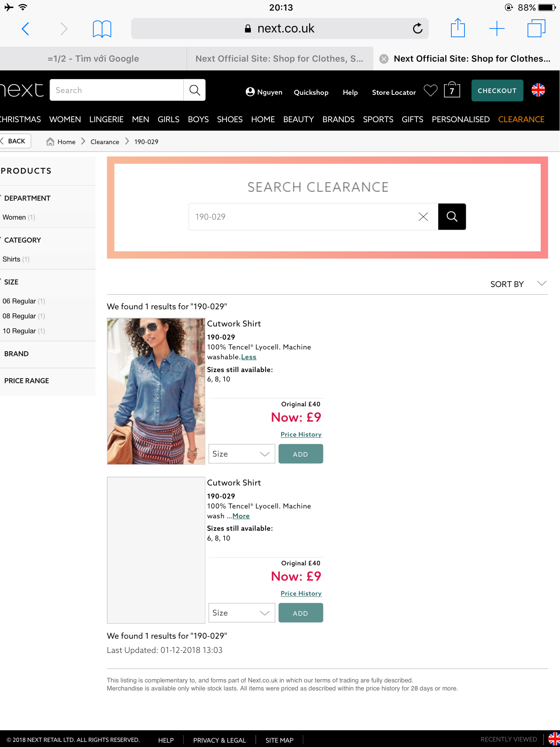Screen dimensions: 560x747
Task: Click the top header search magnifier
Action: click(x=195, y=90)
